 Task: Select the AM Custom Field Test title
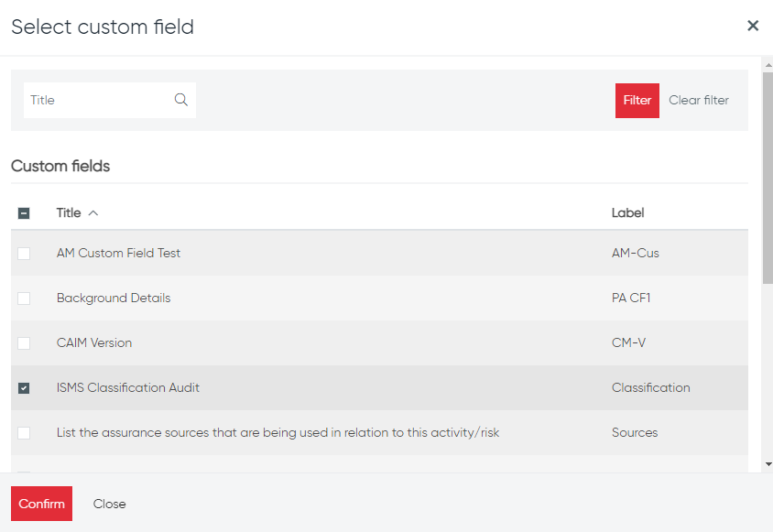click(118, 253)
